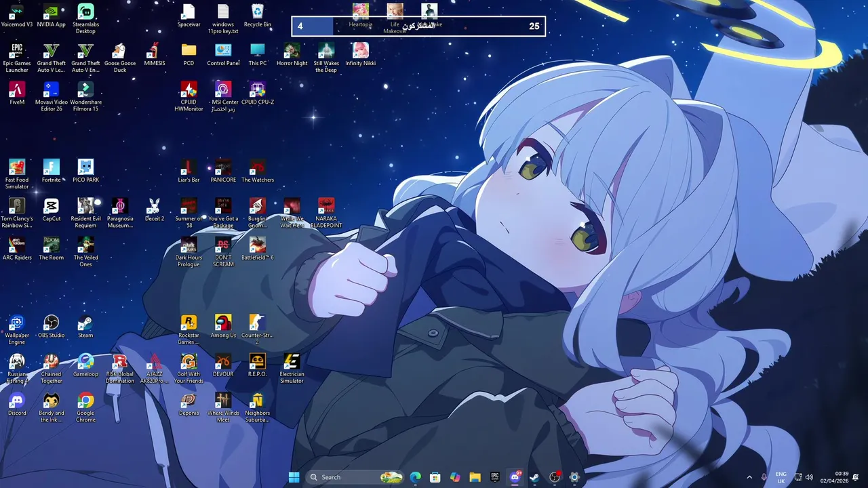The height and width of the screenshot is (488, 868).
Task: Open the Windows Start menu
Action: 294,477
